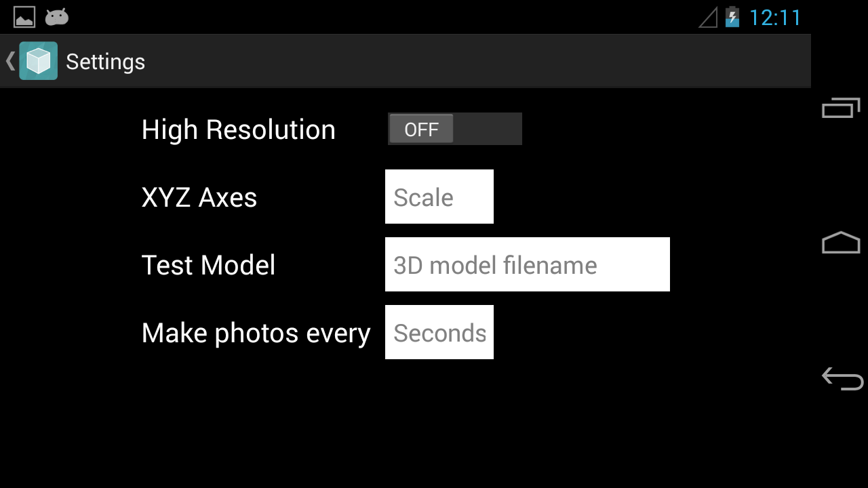The width and height of the screenshot is (868, 488).
Task: Tap the clock showing 12:11
Action: point(774,18)
